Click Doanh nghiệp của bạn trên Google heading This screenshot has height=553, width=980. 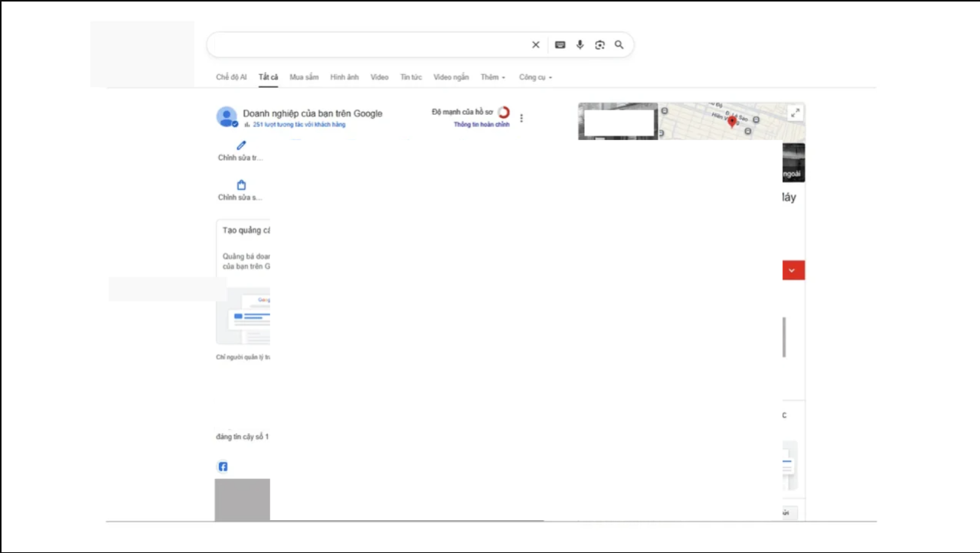point(312,113)
